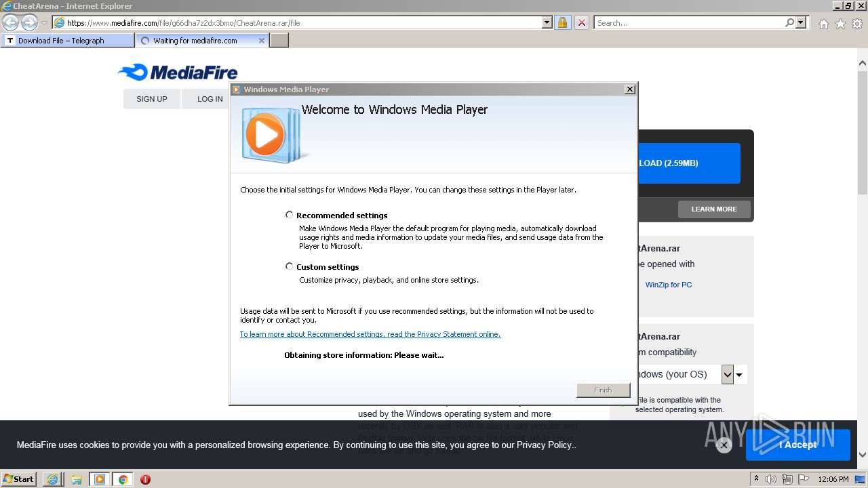
Task: Select Custom settings radio button
Action: coord(290,266)
